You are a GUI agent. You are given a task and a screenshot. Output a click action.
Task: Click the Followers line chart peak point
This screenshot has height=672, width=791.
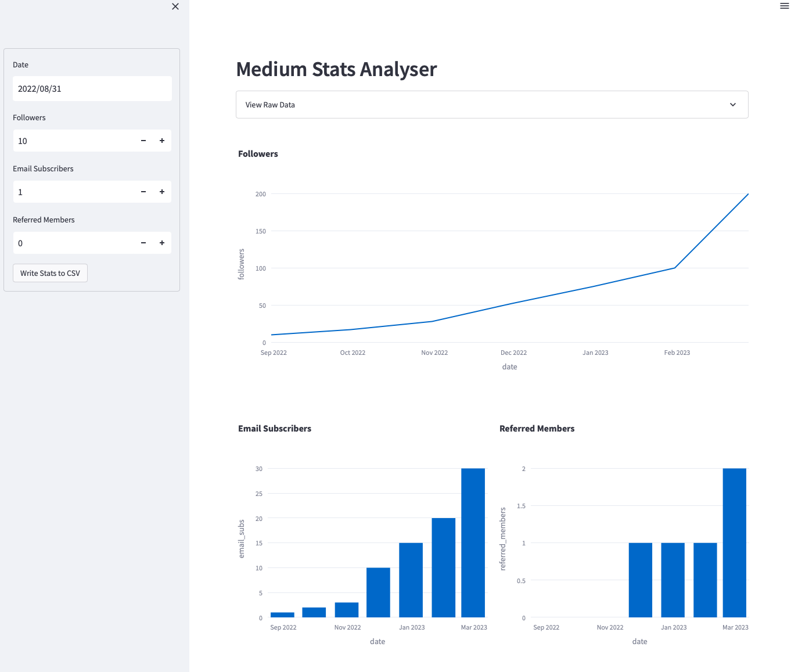pos(747,194)
